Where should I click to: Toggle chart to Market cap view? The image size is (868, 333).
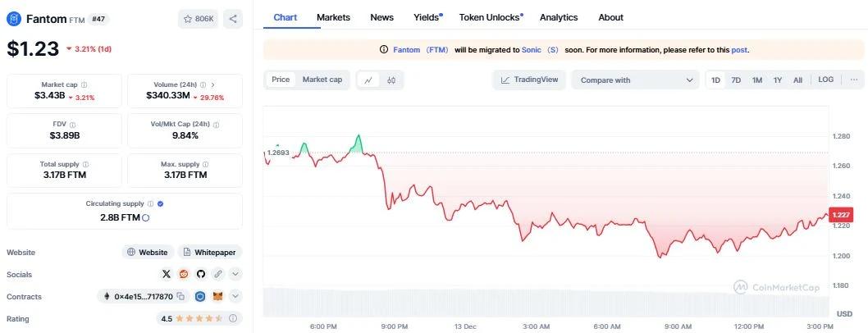pos(322,80)
